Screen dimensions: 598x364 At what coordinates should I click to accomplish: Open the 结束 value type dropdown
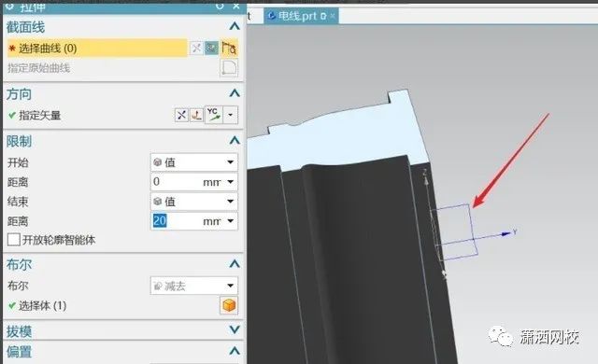click(x=194, y=202)
